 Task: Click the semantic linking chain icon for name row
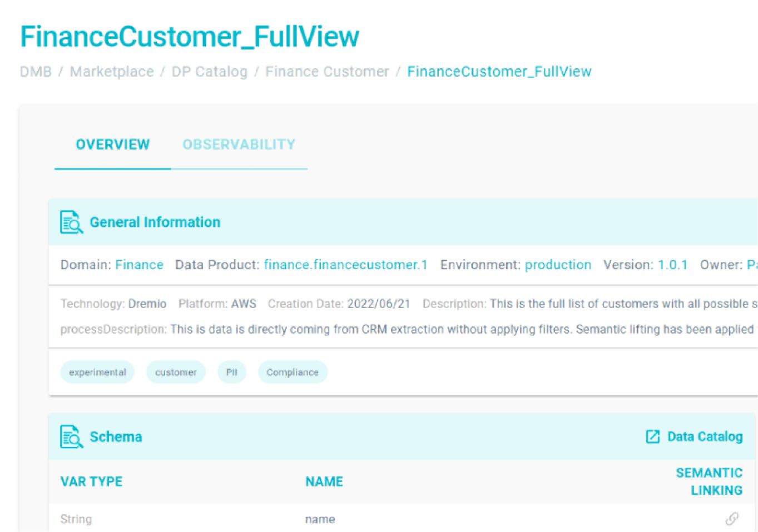(x=732, y=519)
